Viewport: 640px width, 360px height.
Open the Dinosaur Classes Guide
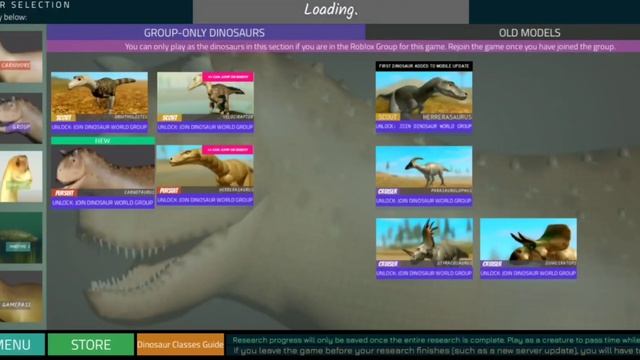(x=180, y=344)
